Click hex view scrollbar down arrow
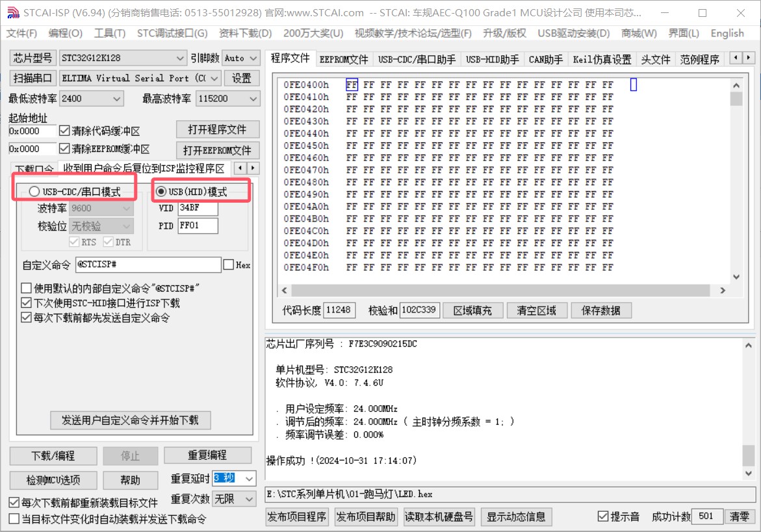761x532 pixels. tap(736, 277)
